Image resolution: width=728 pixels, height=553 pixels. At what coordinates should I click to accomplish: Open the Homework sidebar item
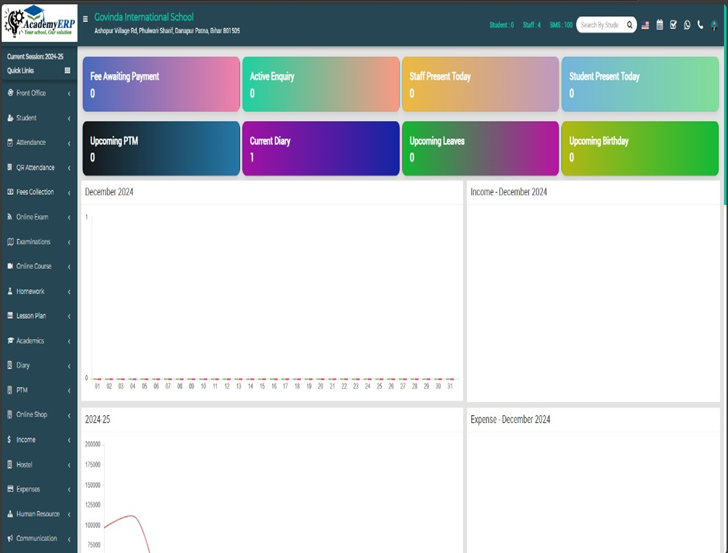coord(30,291)
